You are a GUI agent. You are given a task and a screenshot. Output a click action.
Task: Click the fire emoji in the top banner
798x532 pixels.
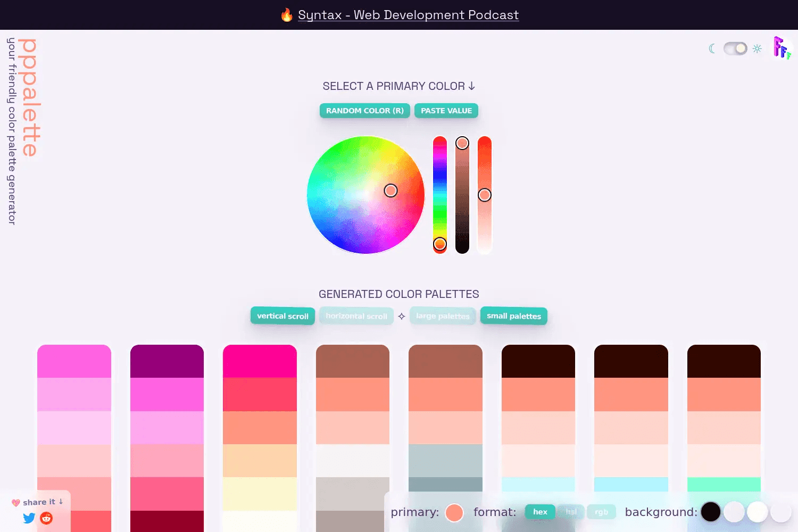tap(287, 15)
